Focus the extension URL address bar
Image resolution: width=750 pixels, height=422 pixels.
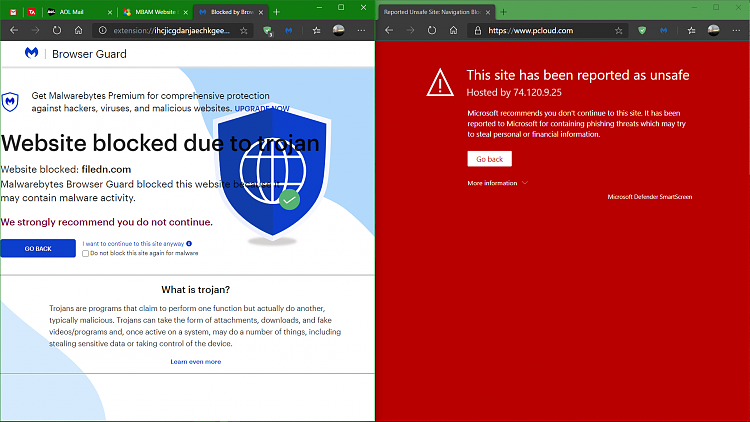(x=171, y=31)
